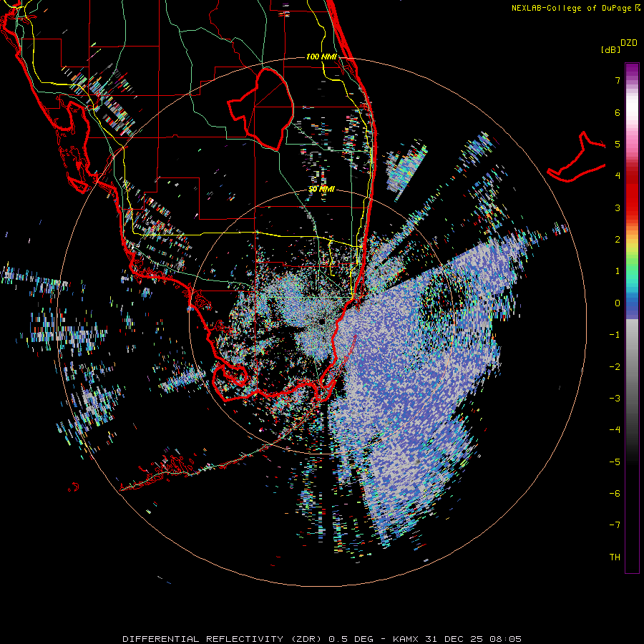Click the [dB] units label
The height and width of the screenshot is (644, 644).
coord(610,49)
